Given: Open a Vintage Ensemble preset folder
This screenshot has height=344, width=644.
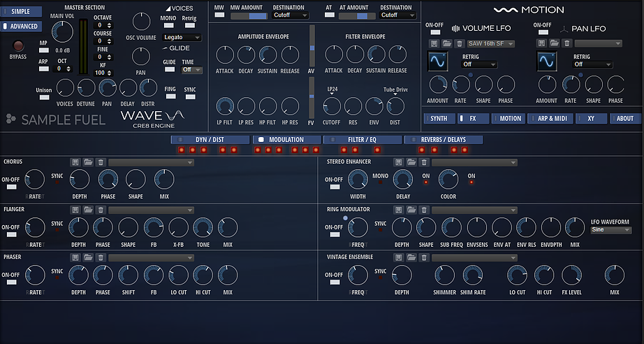Looking at the screenshot, I should [411, 258].
